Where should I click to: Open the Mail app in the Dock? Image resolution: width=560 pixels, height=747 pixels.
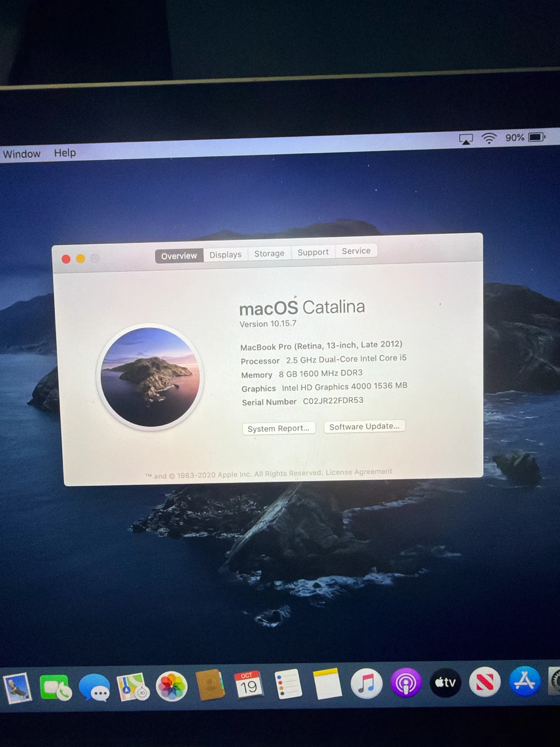pos(17,688)
